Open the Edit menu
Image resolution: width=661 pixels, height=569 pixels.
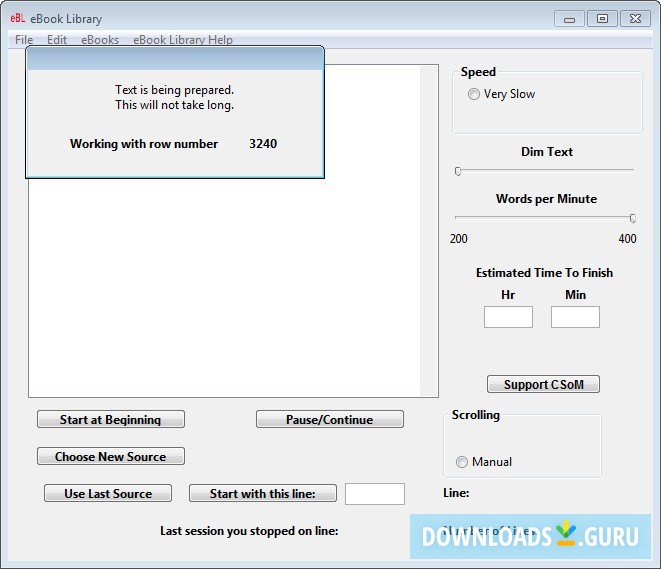(57, 40)
